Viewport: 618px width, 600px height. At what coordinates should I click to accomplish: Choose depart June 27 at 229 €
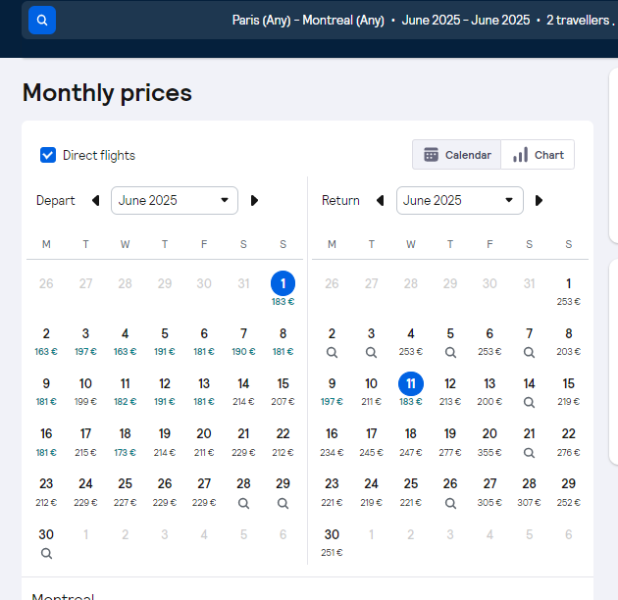point(204,492)
